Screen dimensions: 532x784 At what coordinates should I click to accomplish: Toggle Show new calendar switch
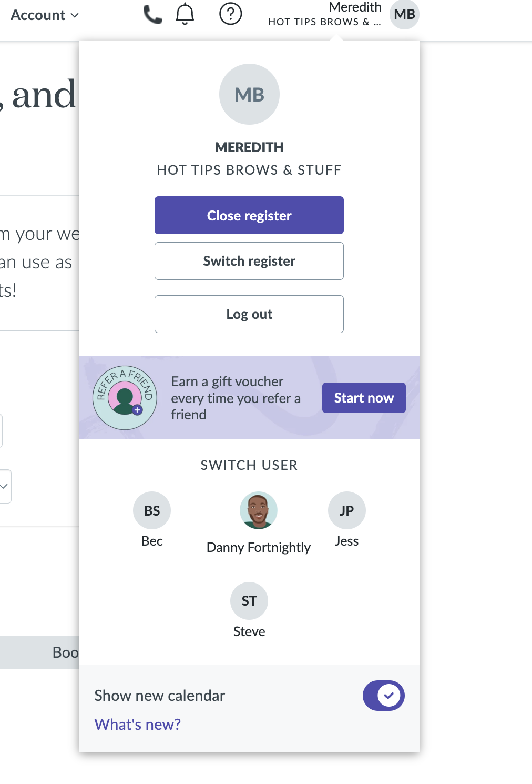(383, 696)
